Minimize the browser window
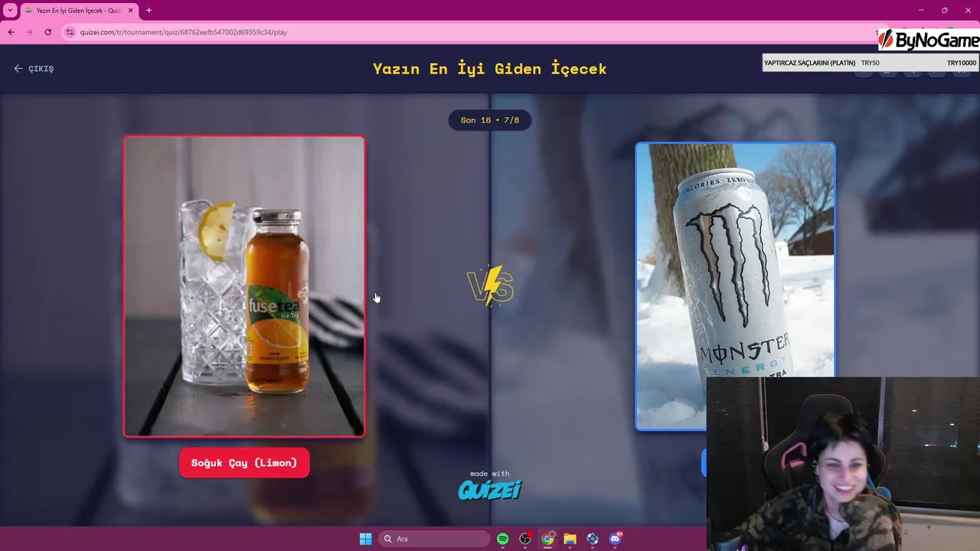The width and height of the screenshot is (980, 551). [921, 10]
